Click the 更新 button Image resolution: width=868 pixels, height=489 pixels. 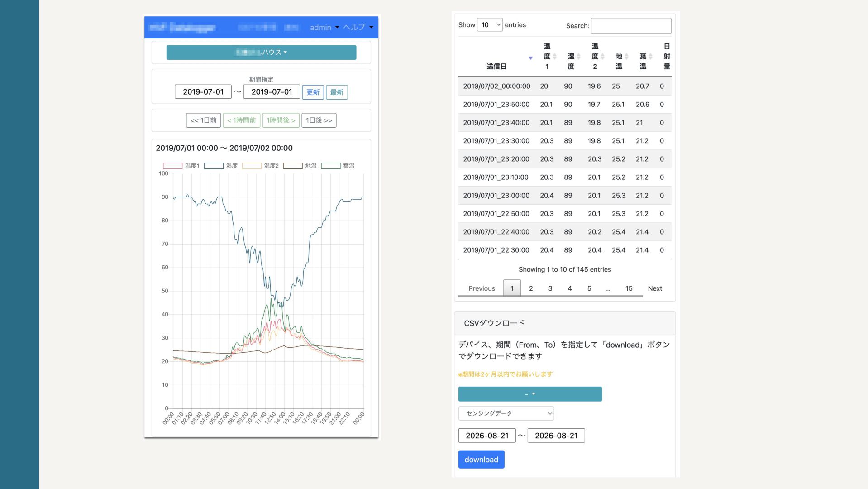313,92
